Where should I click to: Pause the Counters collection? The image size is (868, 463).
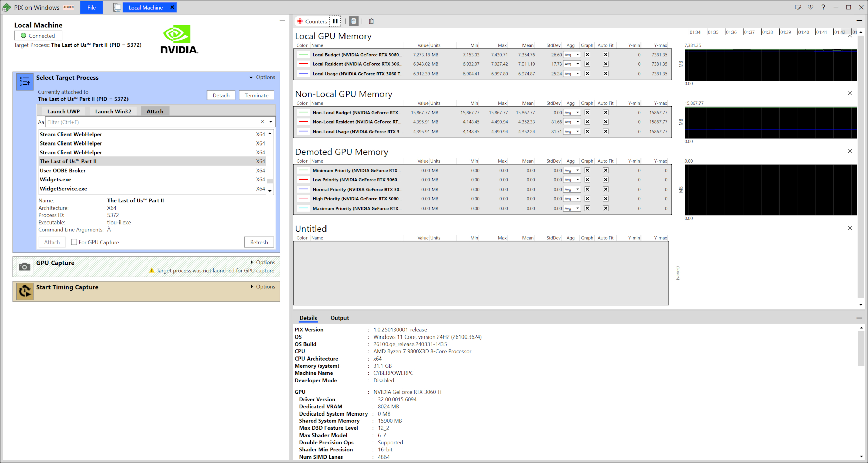[x=335, y=21]
